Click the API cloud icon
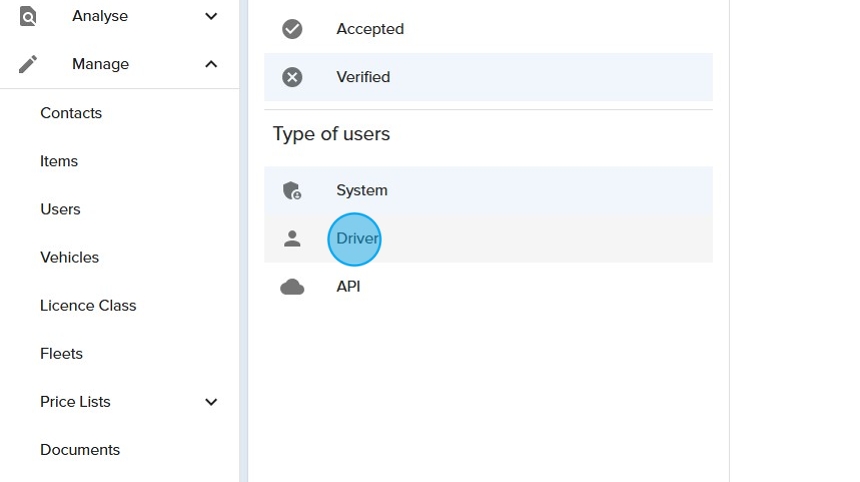The height and width of the screenshot is (482, 860). tap(292, 287)
